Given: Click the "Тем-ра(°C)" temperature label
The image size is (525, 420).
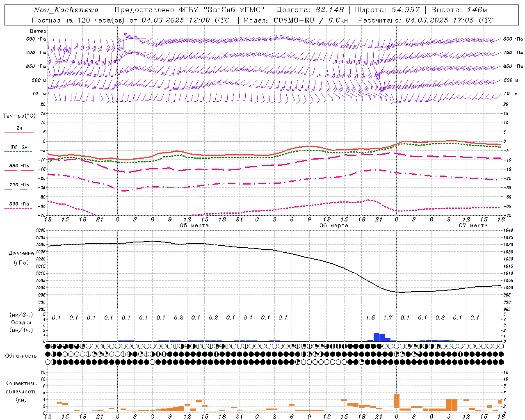Looking at the screenshot, I should point(19,116).
